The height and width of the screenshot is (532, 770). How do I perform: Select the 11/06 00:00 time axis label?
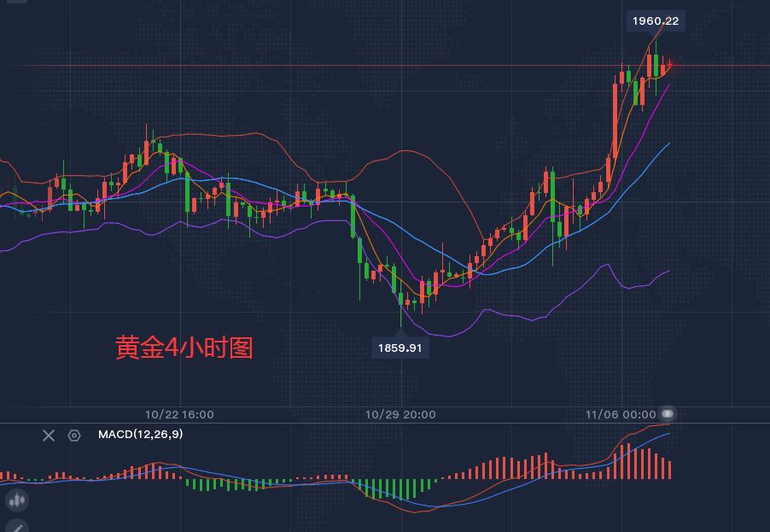621,414
